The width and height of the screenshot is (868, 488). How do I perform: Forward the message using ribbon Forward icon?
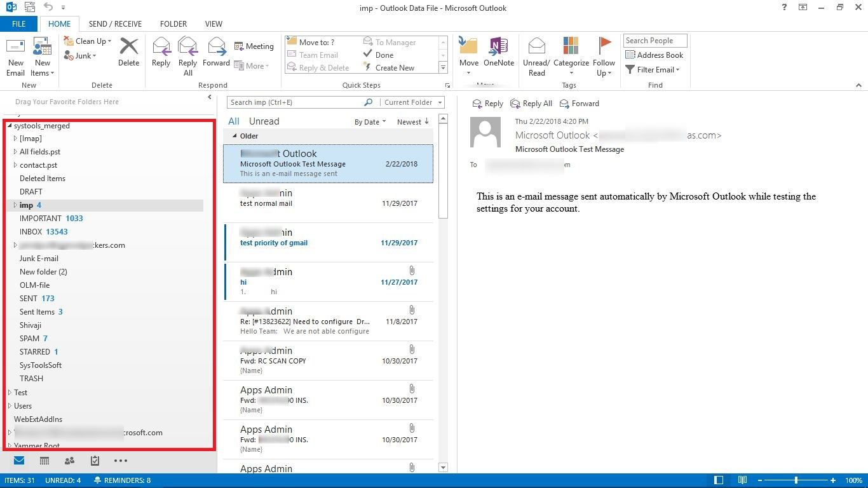click(217, 48)
